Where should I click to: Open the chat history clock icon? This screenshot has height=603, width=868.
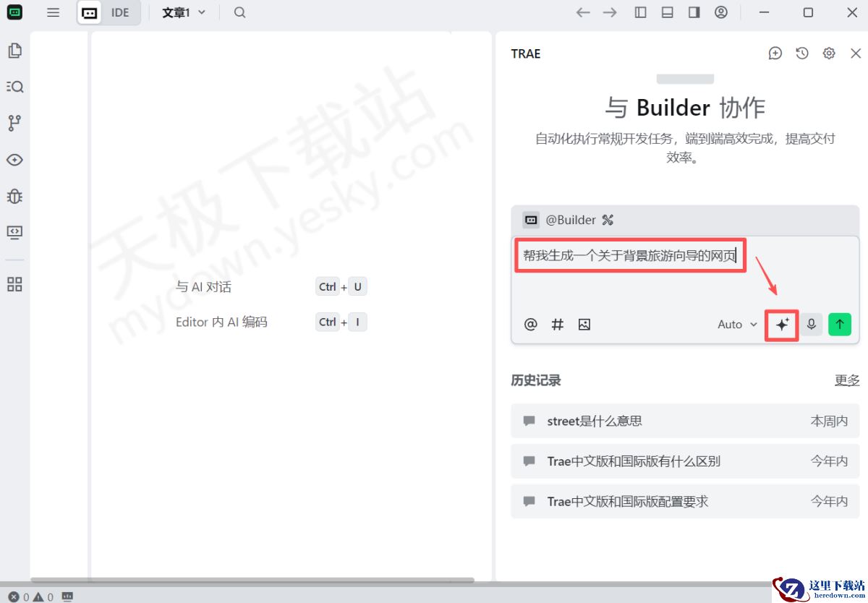pos(802,54)
